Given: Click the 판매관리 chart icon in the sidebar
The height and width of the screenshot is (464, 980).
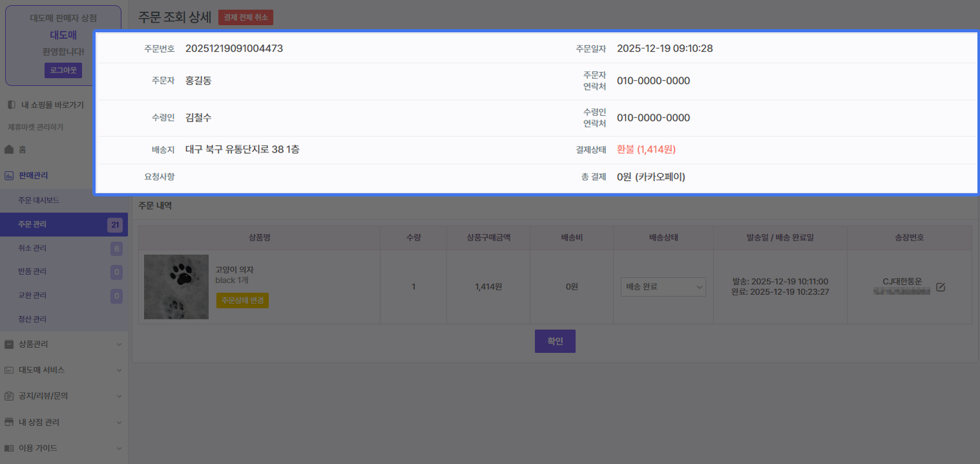Looking at the screenshot, I should (9, 175).
